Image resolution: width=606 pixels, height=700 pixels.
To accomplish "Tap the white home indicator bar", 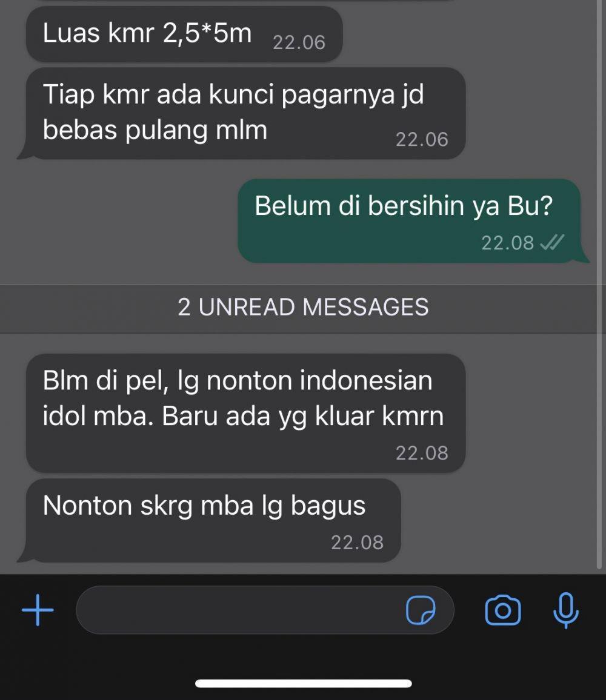I will coord(304,683).
